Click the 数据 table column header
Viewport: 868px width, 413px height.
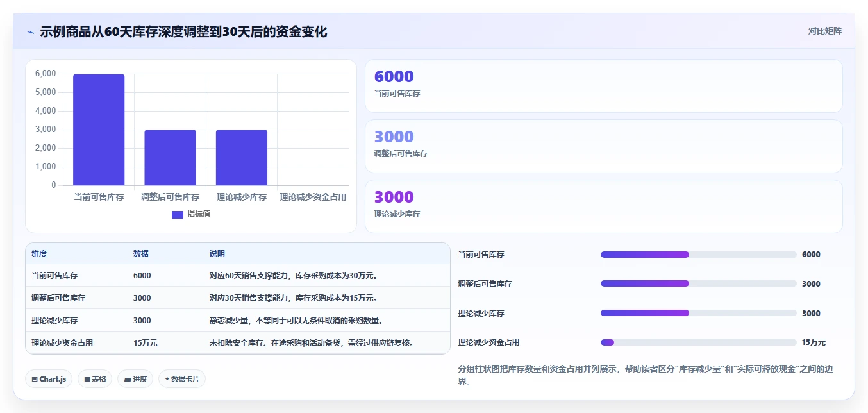(x=141, y=254)
